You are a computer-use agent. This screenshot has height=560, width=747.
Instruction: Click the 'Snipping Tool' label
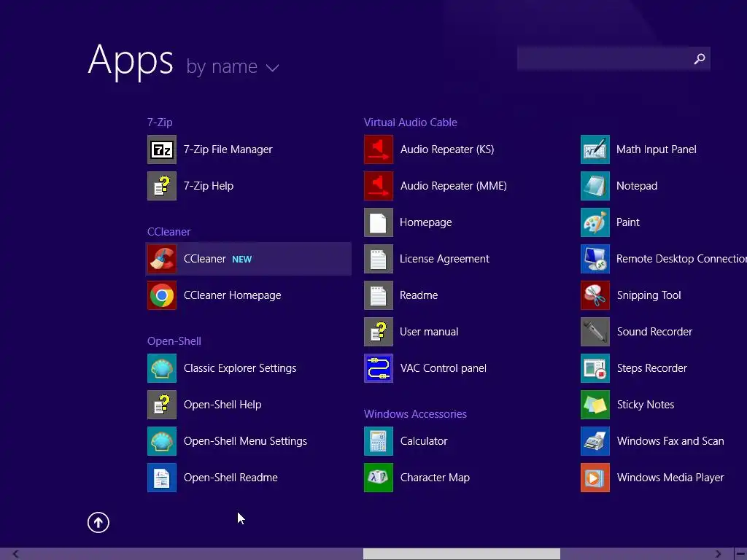(649, 295)
